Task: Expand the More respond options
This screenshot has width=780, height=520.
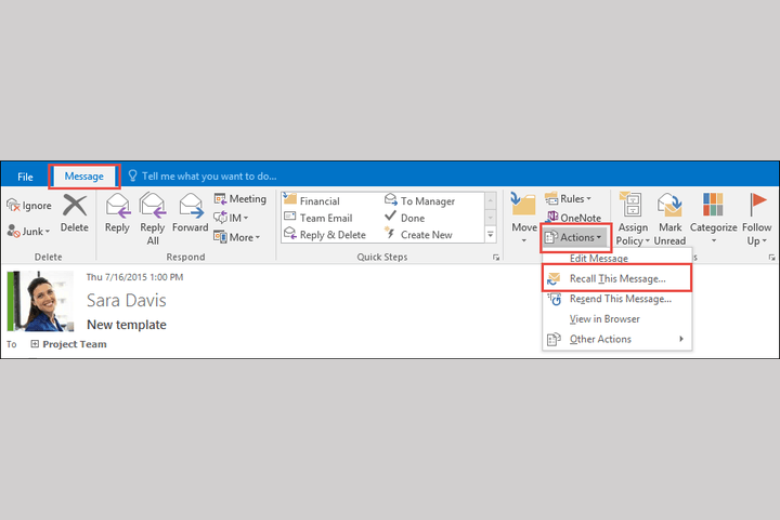Action: [237, 237]
